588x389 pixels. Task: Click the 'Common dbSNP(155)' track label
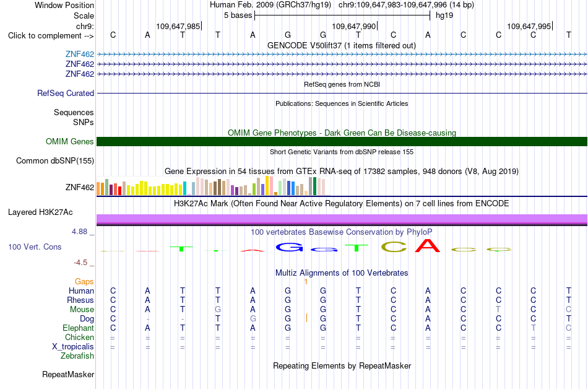(55, 160)
